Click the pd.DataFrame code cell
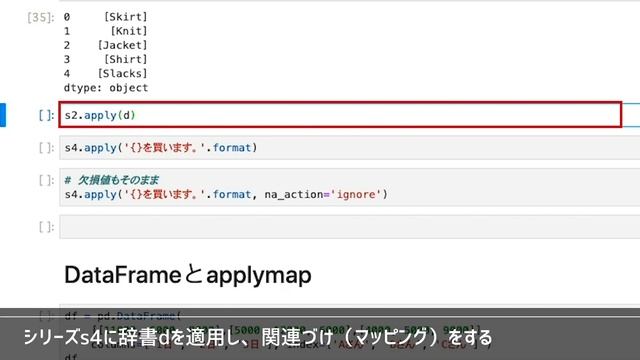640x360 pixels. pos(349,332)
